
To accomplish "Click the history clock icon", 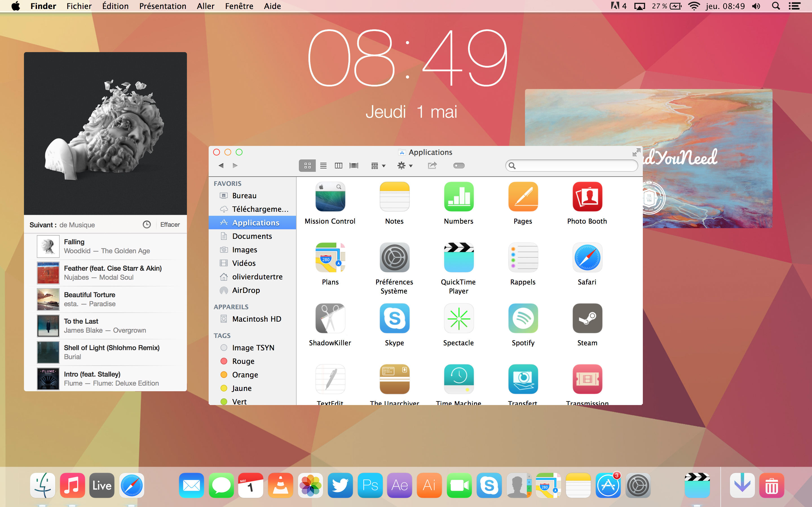I will point(147,225).
